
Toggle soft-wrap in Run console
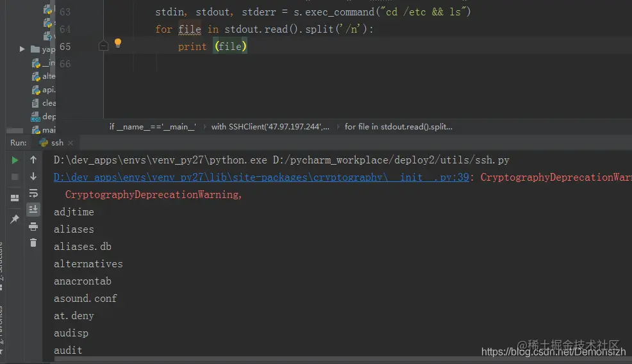pyautogui.click(x=33, y=194)
